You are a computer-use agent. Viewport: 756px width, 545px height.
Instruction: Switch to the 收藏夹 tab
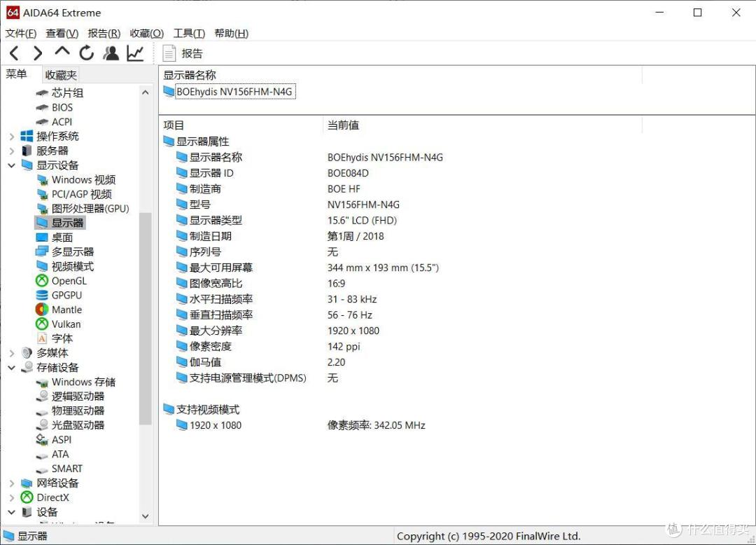[x=61, y=75]
